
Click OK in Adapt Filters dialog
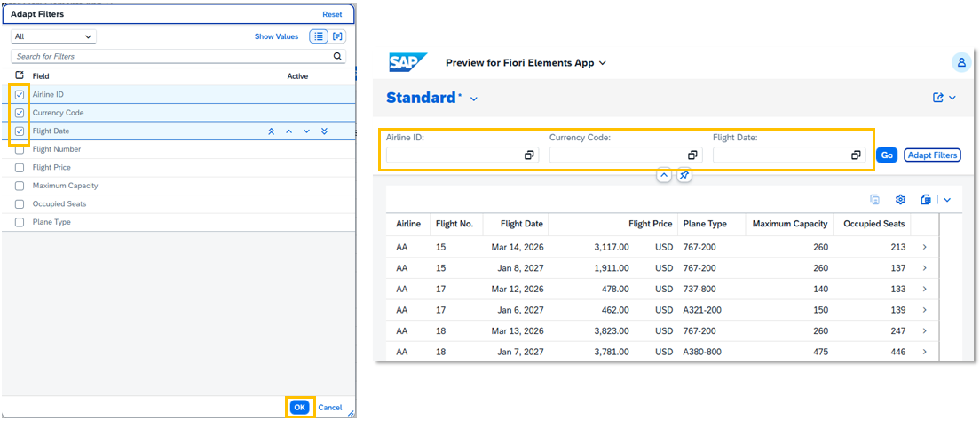[300, 408]
